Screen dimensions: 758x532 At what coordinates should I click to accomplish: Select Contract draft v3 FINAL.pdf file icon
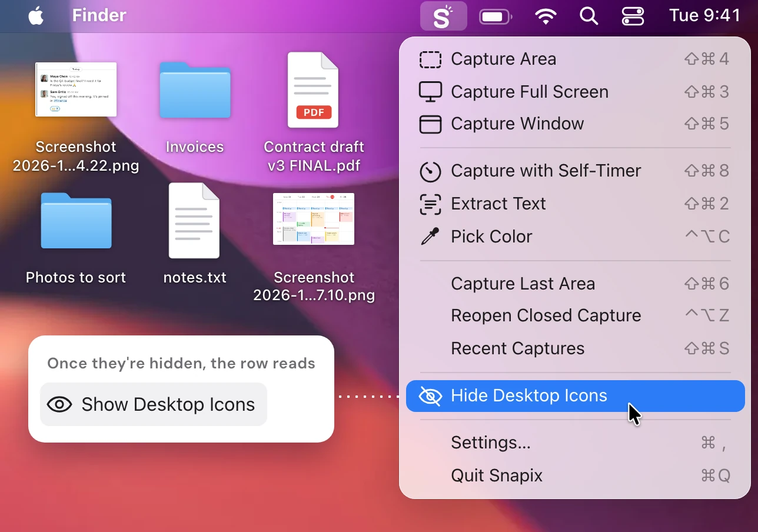pos(313,90)
